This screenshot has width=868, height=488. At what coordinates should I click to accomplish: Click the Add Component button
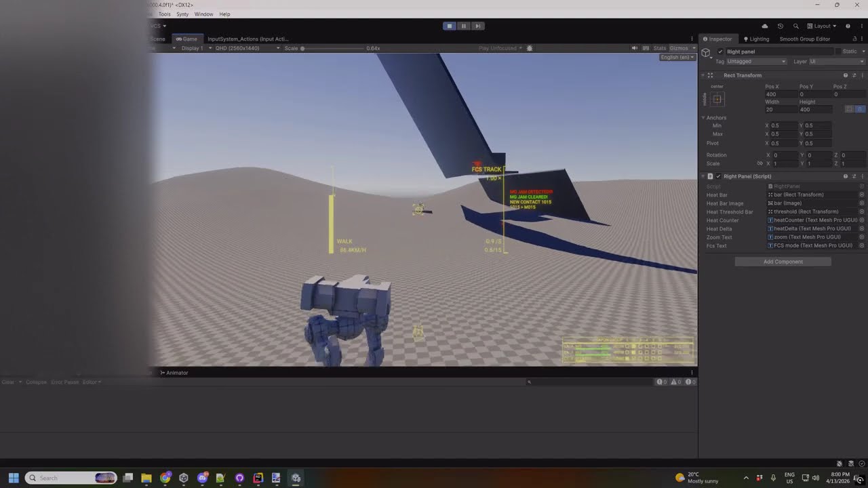(783, 262)
